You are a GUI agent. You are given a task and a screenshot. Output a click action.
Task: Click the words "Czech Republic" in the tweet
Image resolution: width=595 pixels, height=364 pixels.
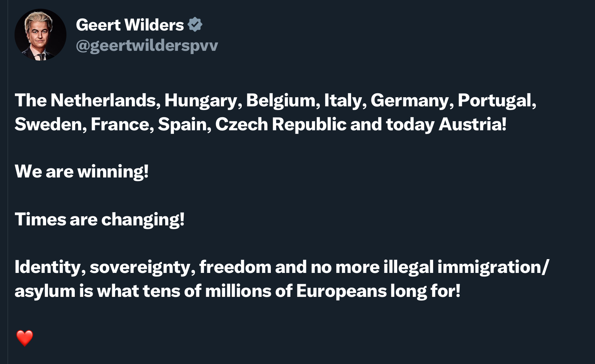click(281, 124)
